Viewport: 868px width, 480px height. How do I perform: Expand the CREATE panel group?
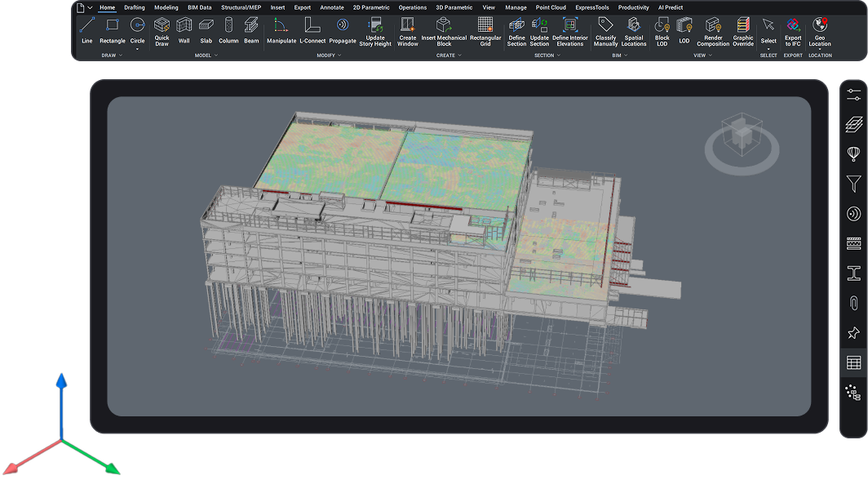click(449, 56)
